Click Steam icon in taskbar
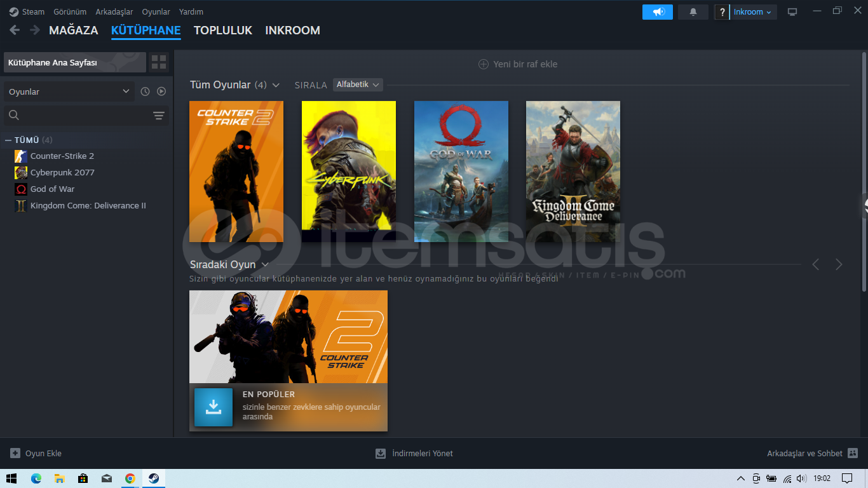 click(x=153, y=478)
